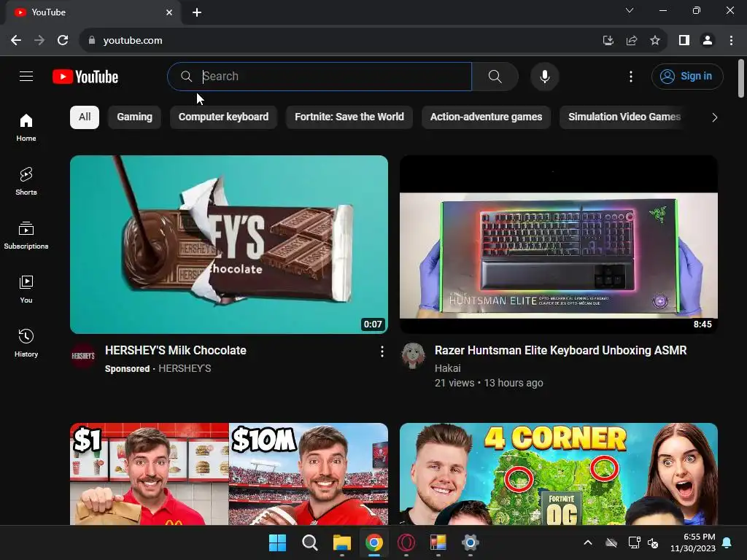
Task: Open the notification bell in taskbar
Action: click(727, 542)
